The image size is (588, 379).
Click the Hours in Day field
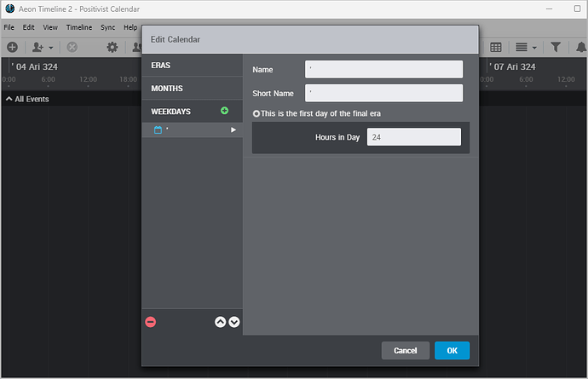pyautogui.click(x=413, y=137)
